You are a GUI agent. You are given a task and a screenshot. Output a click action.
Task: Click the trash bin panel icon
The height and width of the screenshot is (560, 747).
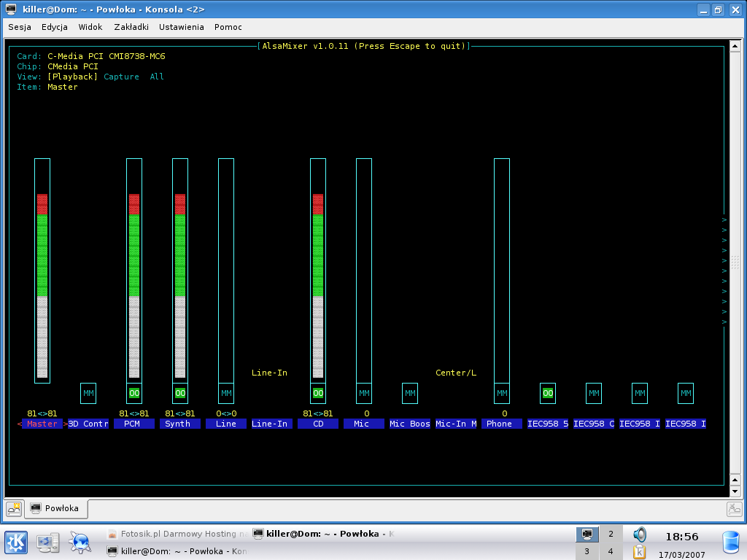coord(731,542)
